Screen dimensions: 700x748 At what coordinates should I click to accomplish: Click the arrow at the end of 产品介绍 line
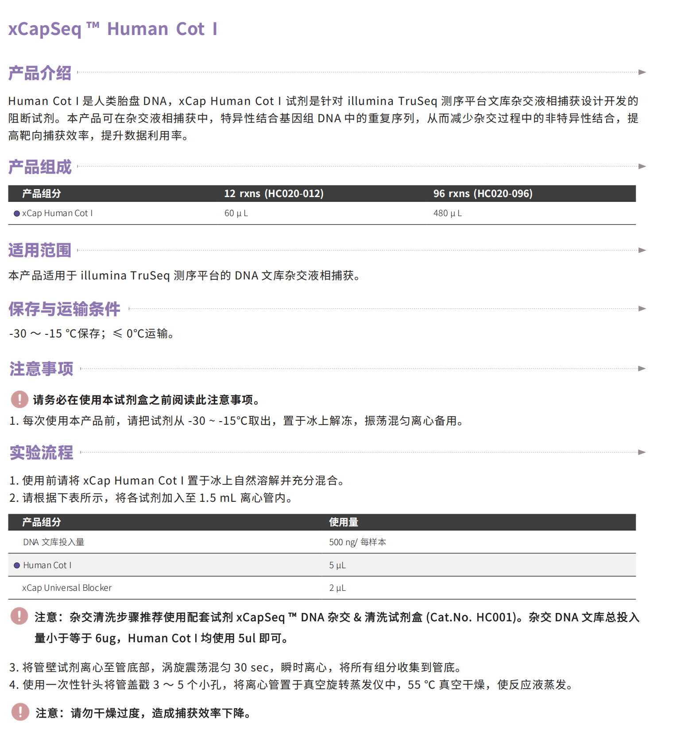click(x=642, y=72)
